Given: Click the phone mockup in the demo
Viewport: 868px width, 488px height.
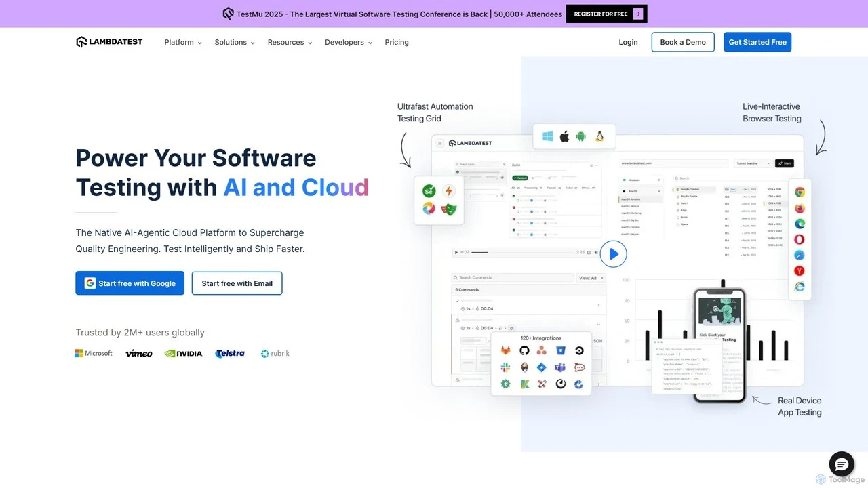Looking at the screenshot, I should coord(719,345).
